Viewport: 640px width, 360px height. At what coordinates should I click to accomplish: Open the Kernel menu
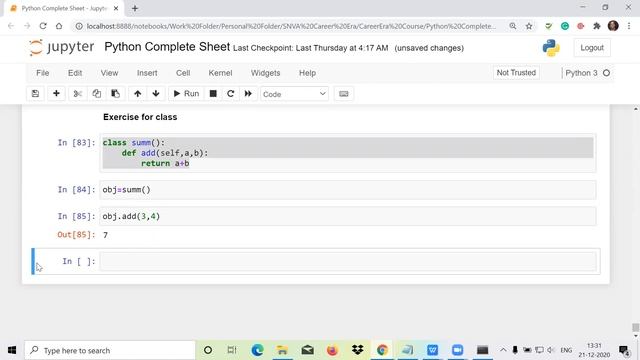tap(220, 73)
